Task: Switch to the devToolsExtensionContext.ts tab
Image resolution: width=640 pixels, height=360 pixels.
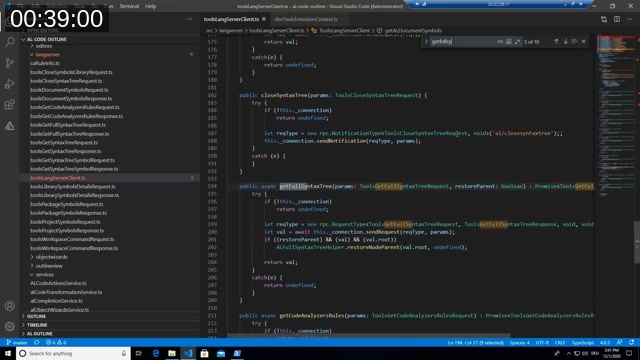Action: click(x=306, y=19)
